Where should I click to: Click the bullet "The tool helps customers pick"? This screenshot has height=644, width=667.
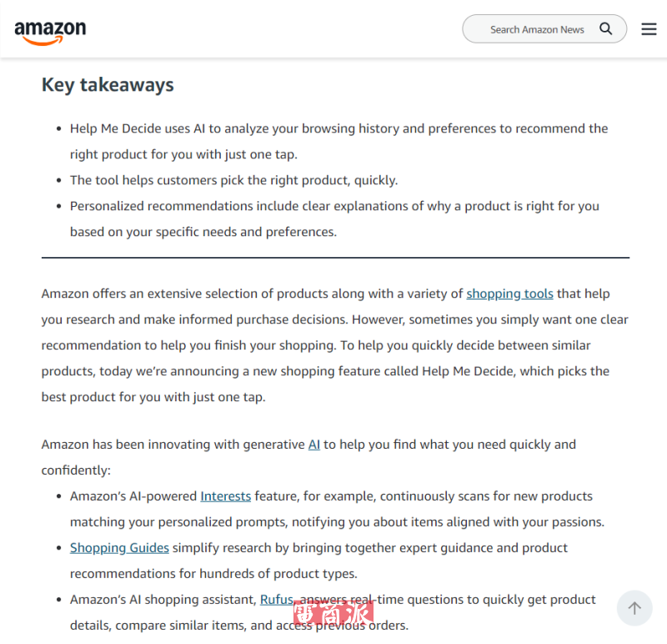click(233, 180)
